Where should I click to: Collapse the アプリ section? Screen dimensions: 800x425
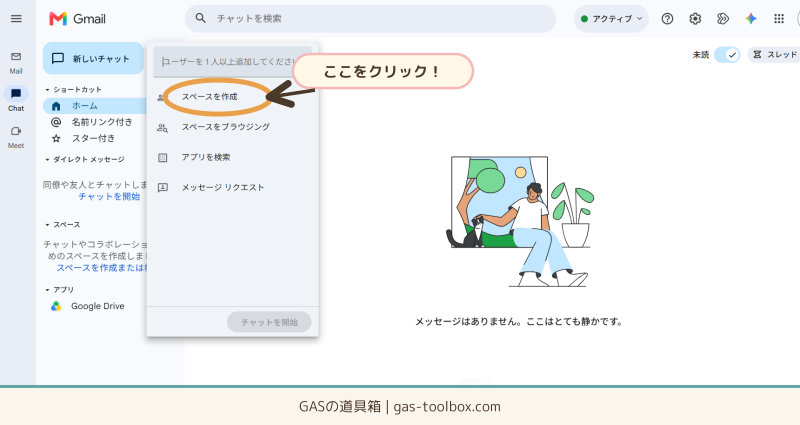click(x=47, y=290)
